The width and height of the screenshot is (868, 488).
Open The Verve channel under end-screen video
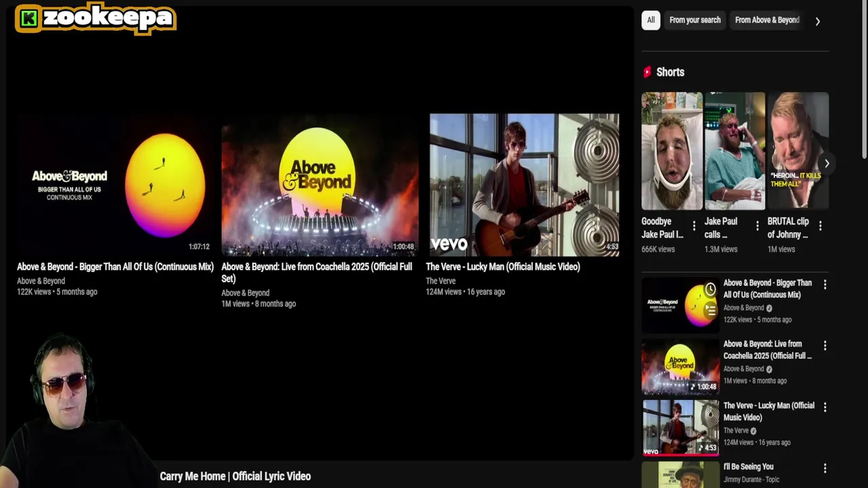click(x=441, y=281)
